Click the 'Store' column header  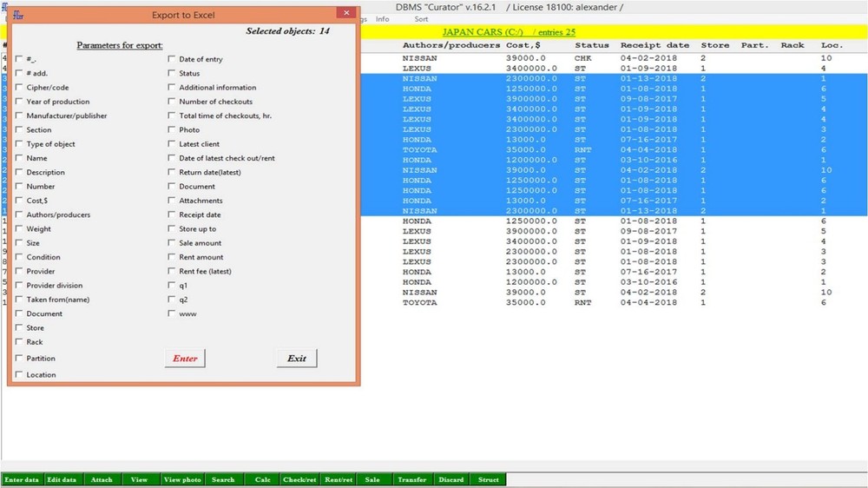[x=715, y=45]
